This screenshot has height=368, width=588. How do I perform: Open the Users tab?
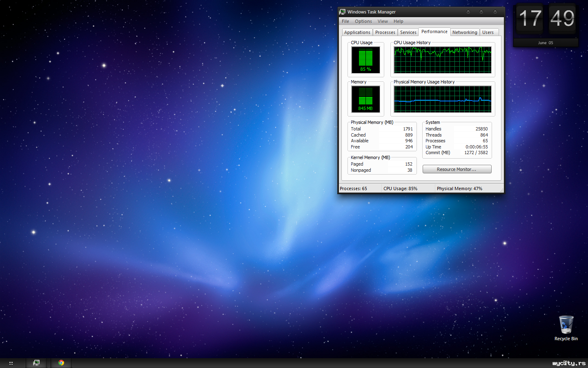click(488, 32)
